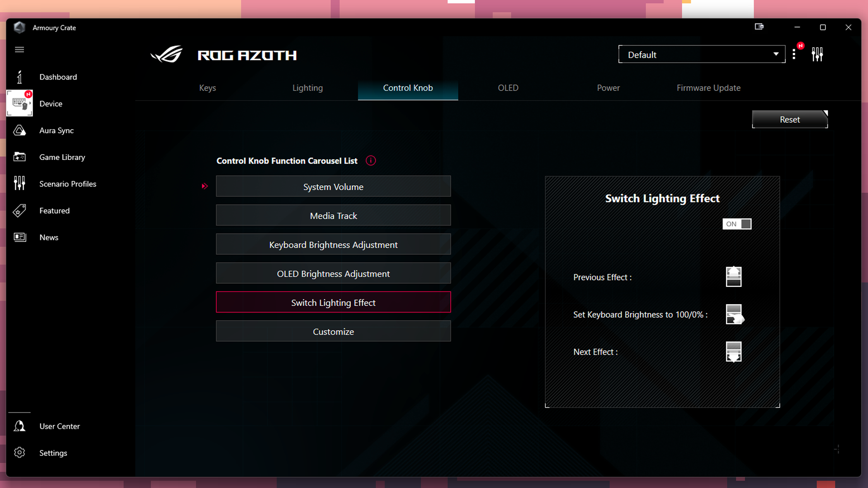
Task: Toggle the hamburger menu open
Action: click(20, 49)
